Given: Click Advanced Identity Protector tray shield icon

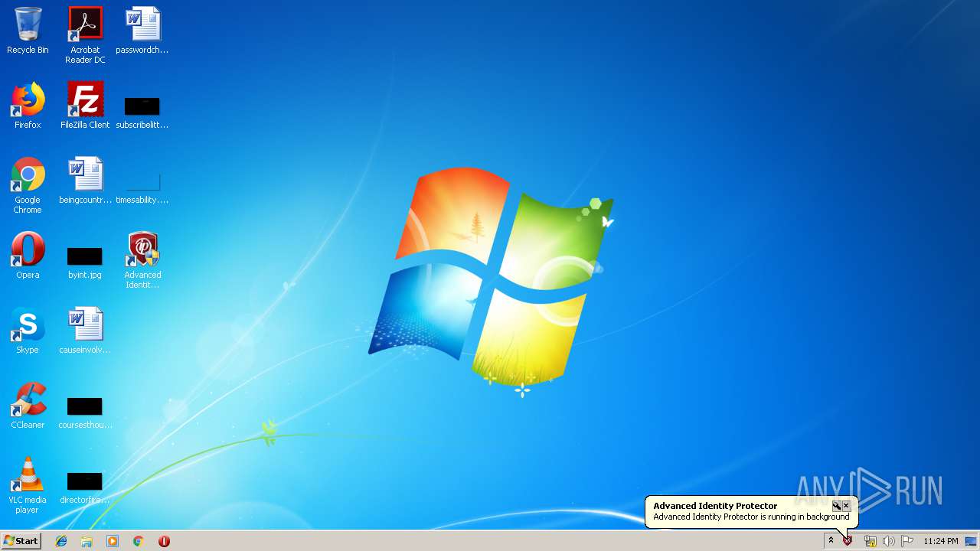Looking at the screenshot, I should tap(848, 541).
